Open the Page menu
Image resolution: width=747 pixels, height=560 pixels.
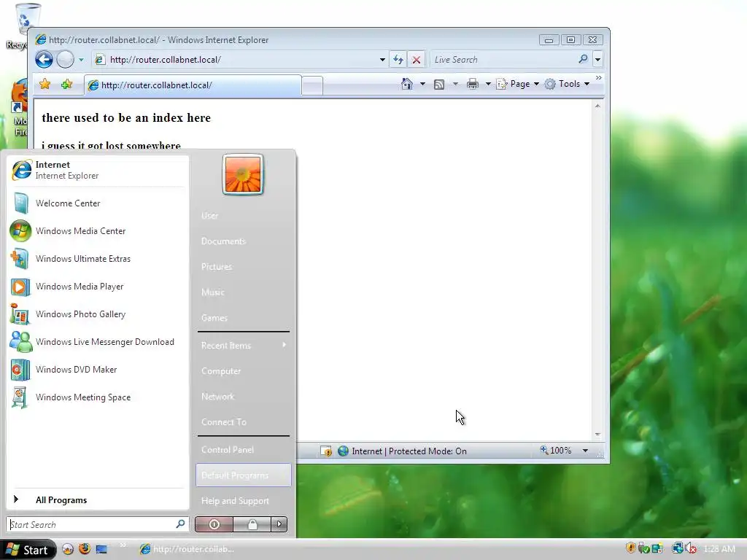(x=517, y=84)
